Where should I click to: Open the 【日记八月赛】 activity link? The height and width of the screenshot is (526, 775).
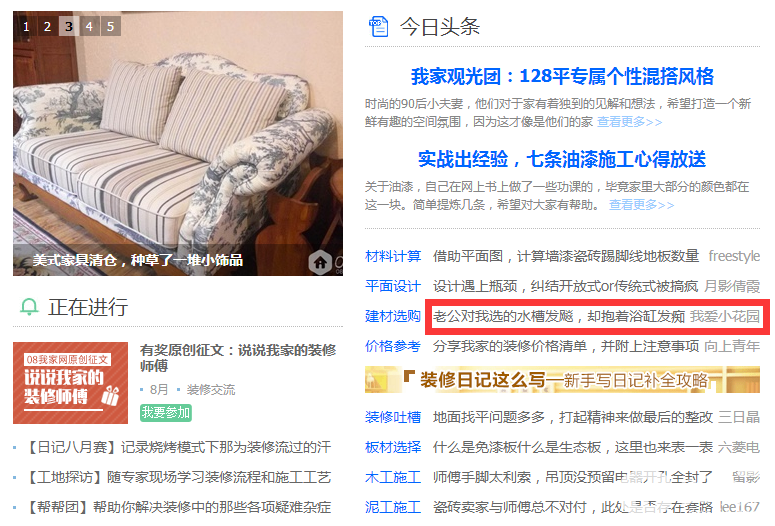177,447
